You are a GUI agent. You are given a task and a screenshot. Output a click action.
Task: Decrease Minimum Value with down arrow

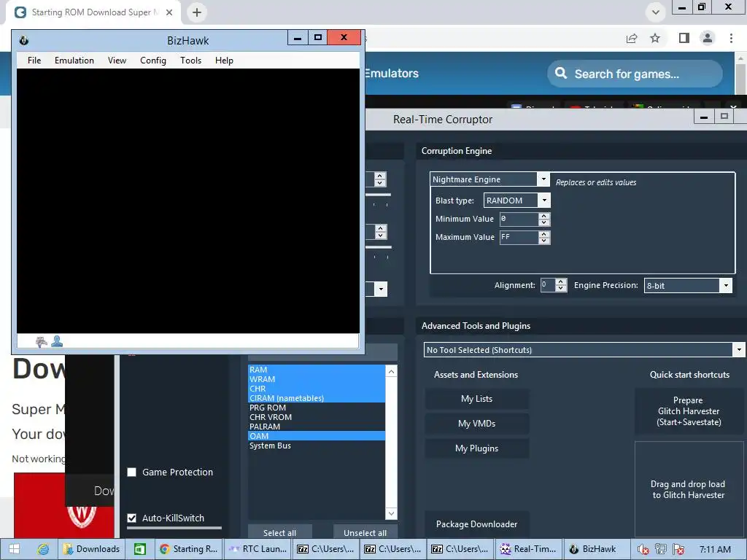tap(544, 222)
